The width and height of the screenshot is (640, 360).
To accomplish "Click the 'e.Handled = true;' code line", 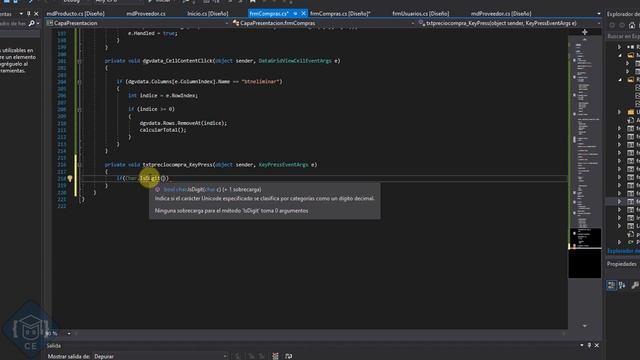I will (153, 33).
